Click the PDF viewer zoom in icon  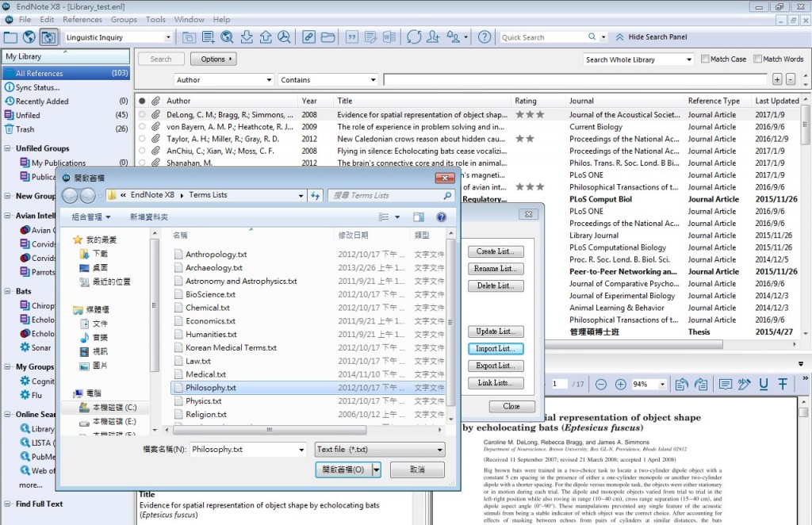click(620, 384)
